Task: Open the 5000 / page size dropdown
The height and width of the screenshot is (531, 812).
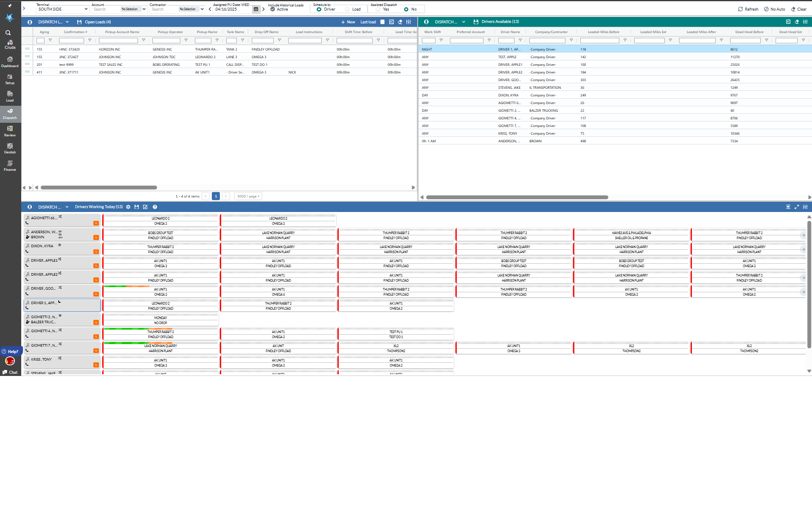Action: click(248, 196)
